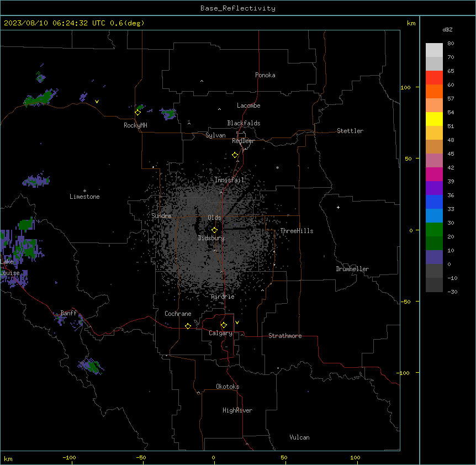476x465 pixels.
Task: Select the yellow diamond marker below Cochrane
Action: pos(188,326)
